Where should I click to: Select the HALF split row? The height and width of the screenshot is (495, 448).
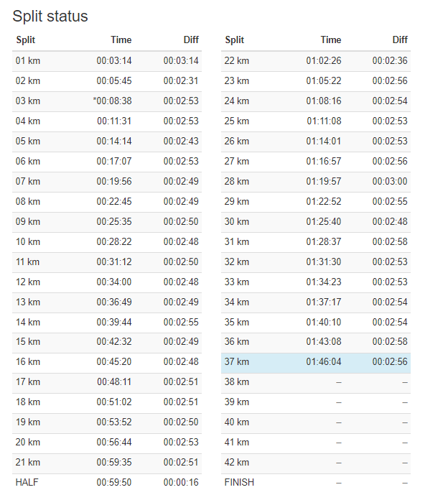(x=106, y=483)
